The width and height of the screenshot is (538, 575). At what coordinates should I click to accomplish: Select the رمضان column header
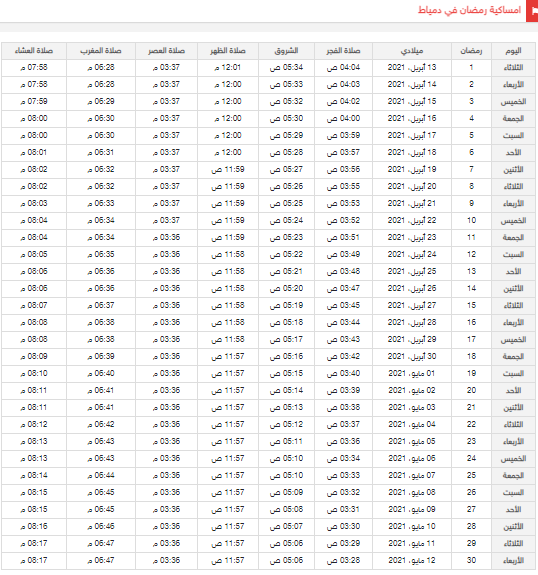[471, 51]
